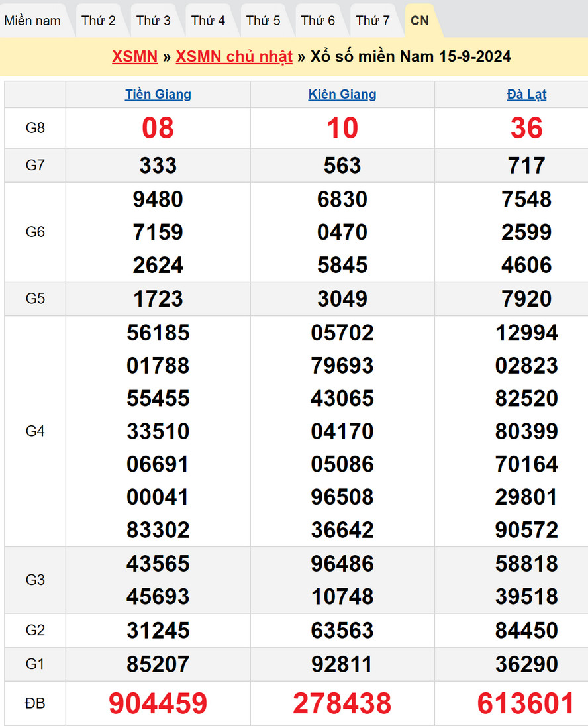Select the G8 number 08
Screen dimensions: 588x726
tap(158, 128)
